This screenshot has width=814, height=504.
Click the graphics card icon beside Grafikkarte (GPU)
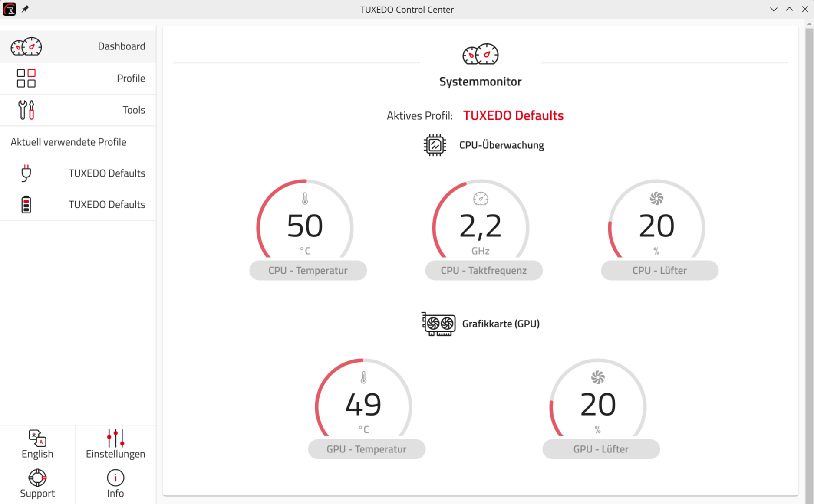tap(438, 323)
